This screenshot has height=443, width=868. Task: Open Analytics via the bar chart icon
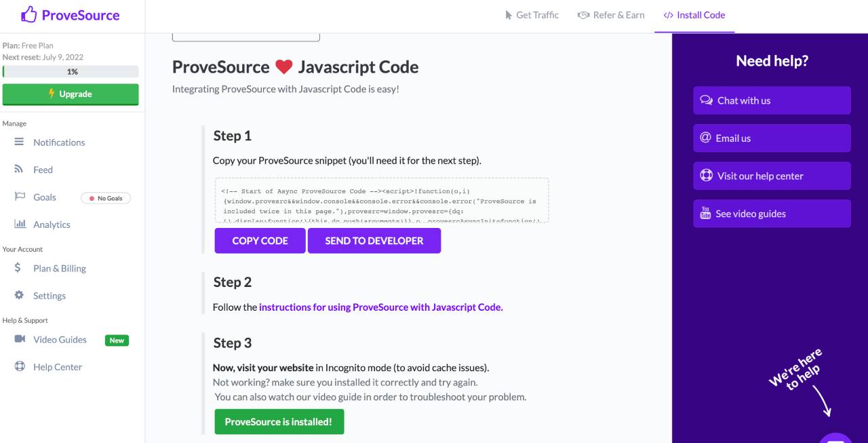click(20, 225)
